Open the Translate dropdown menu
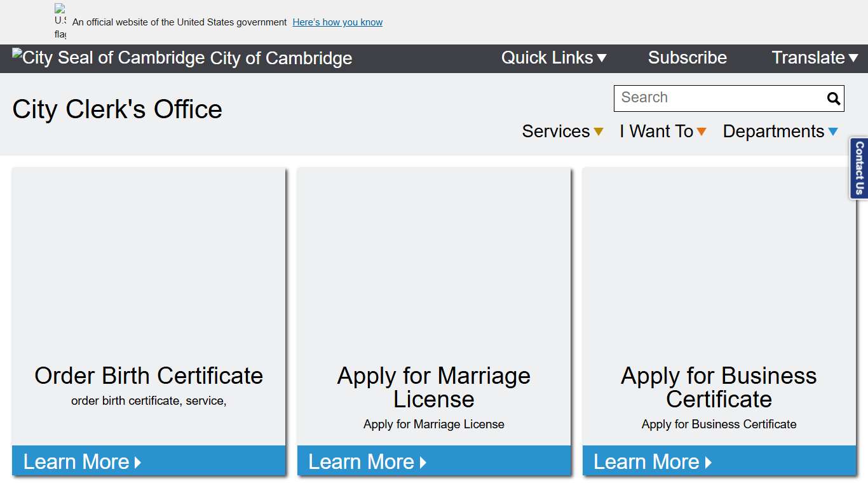Image resolution: width=868 pixels, height=488 pixels. [815, 58]
